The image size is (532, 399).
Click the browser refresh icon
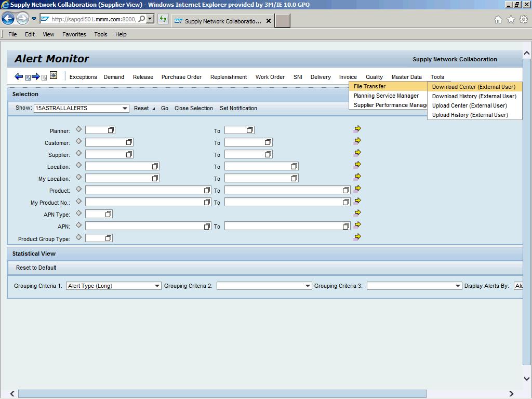pyautogui.click(x=163, y=19)
